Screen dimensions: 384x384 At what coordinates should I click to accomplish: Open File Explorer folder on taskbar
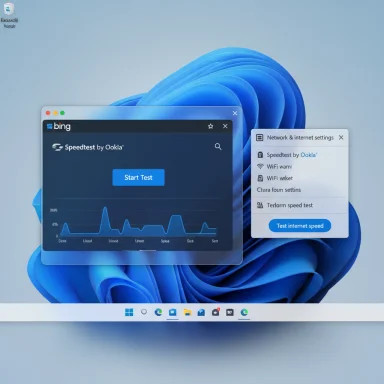click(187, 312)
